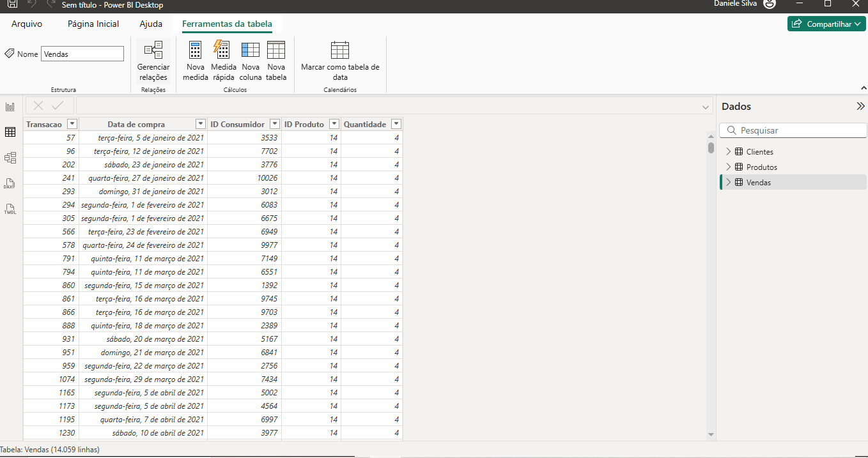Click the Clientes table icon
The image size is (868, 458).
click(738, 152)
